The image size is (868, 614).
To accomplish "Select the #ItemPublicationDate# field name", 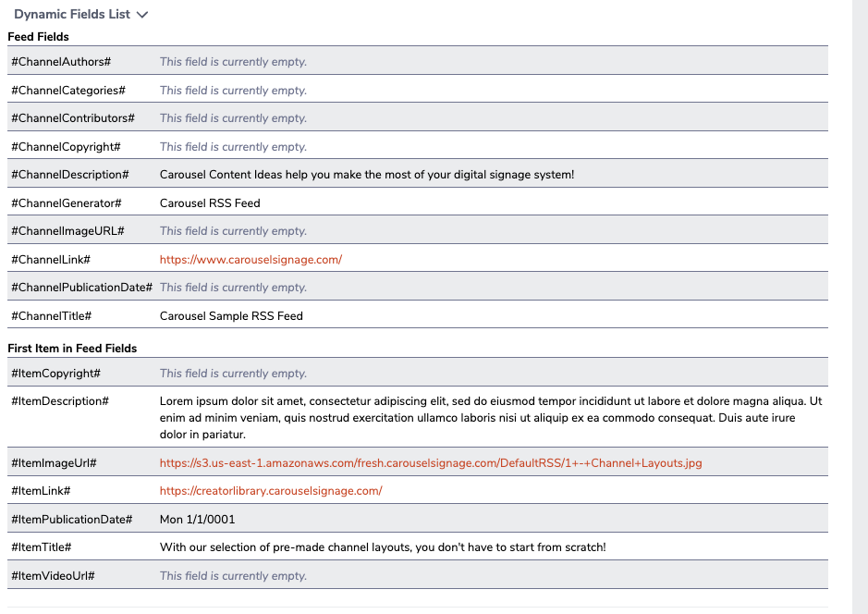I will tap(71, 520).
